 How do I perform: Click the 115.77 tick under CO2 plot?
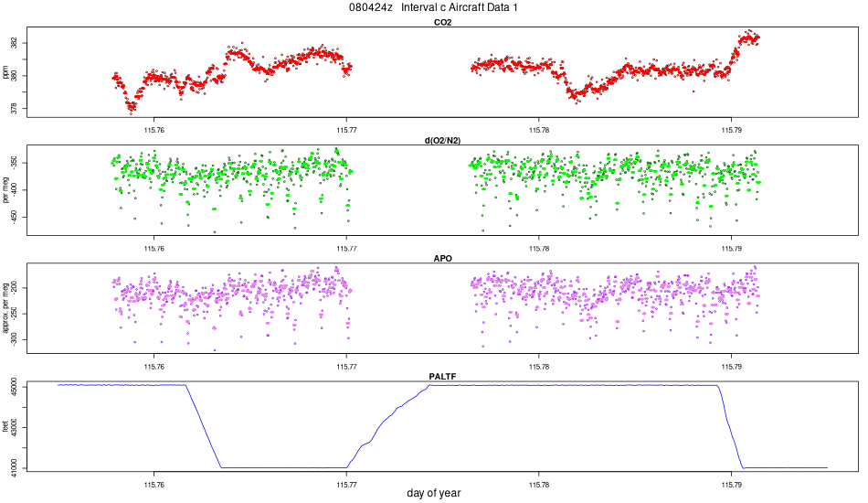point(346,130)
